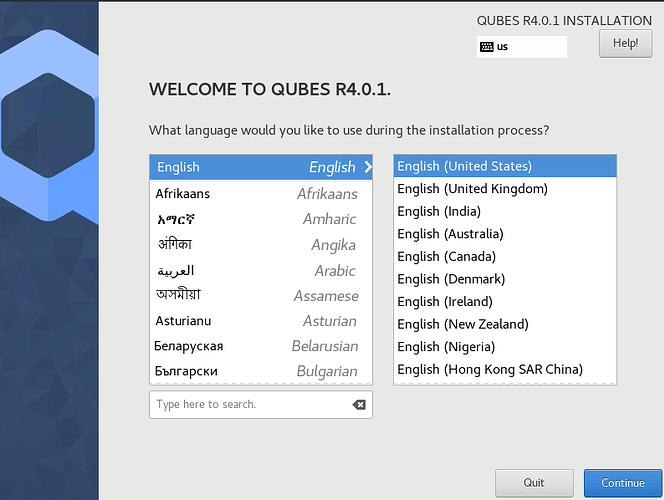Choose English (Nigeria) locale
Viewport: 664px width, 500px height.
tap(505, 347)
